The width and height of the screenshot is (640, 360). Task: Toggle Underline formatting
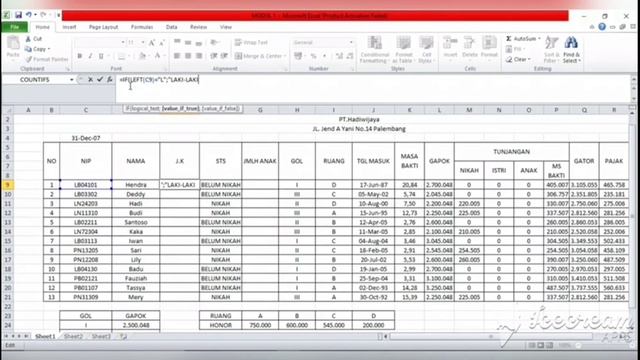(x=101, y=56)
